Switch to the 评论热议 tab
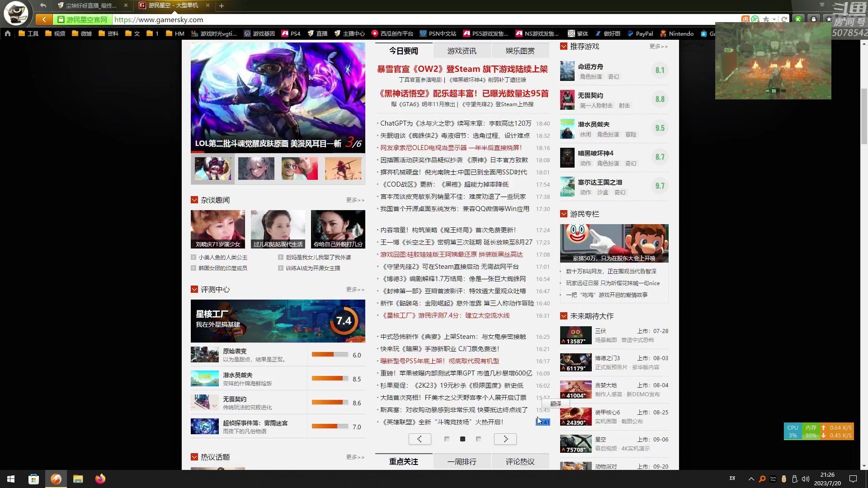This screenshot has width=868, height=488. [520, 461]
